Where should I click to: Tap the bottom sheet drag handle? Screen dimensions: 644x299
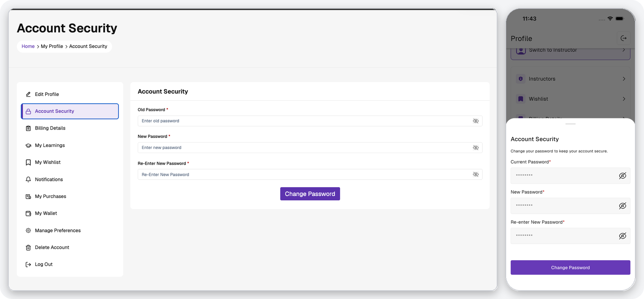(570, 124)
